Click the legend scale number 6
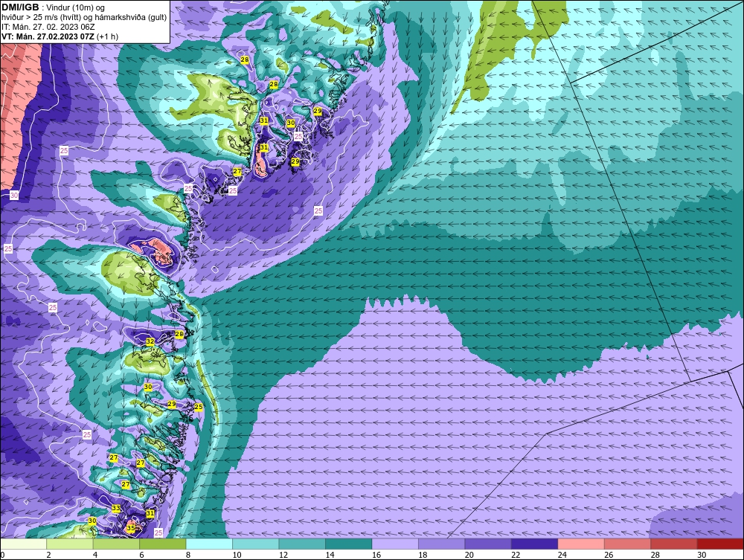 (142, 556)
